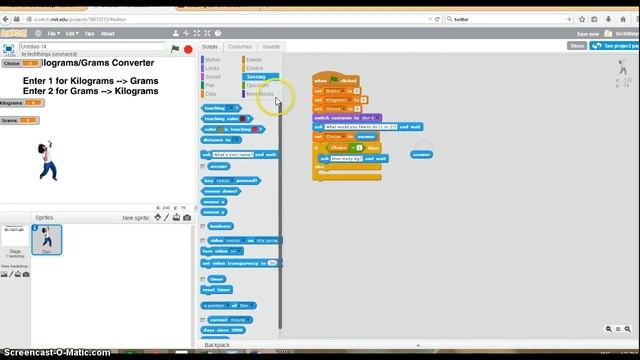Click the Share button
640x360 pixels.
point(577,46)
